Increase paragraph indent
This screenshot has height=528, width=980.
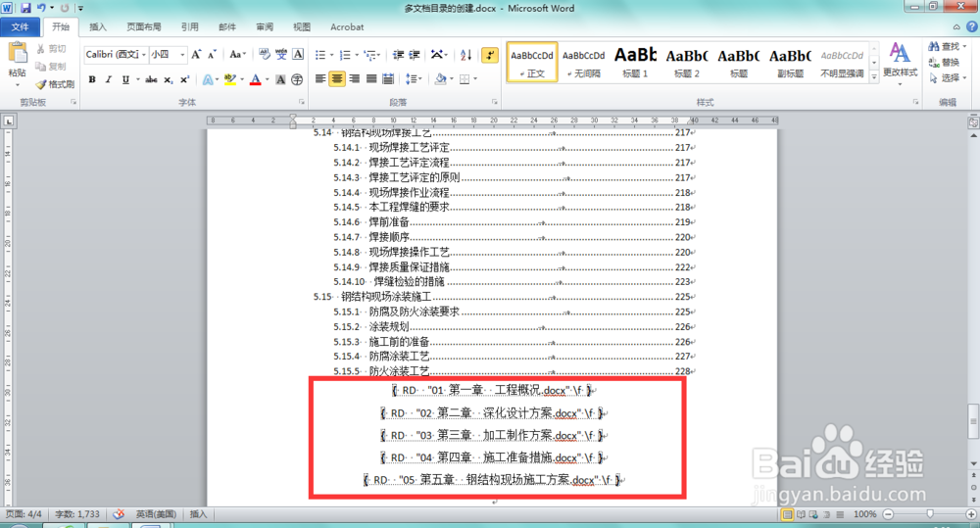pos(415,55)
